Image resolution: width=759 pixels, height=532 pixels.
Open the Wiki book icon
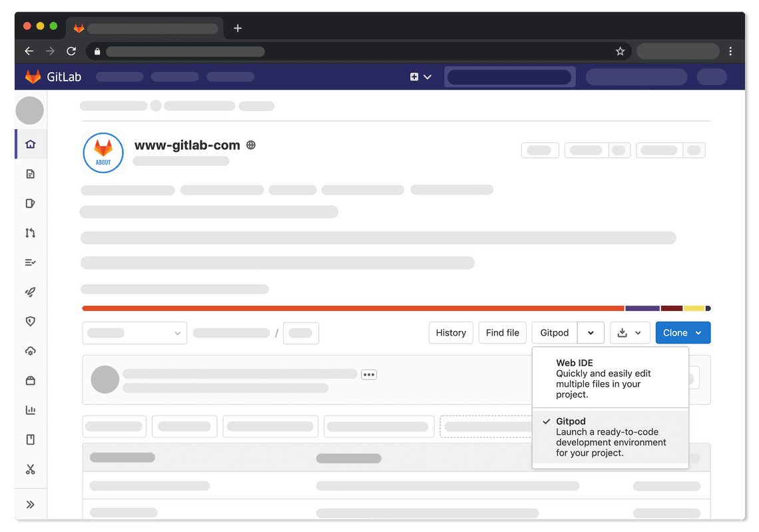(x=30, y=439)
